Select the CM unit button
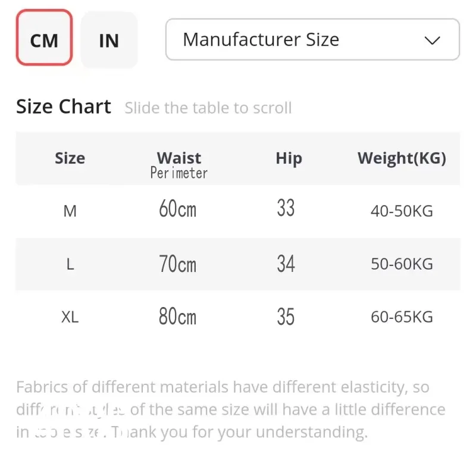 pyautogui.click(x=44, y=40)
